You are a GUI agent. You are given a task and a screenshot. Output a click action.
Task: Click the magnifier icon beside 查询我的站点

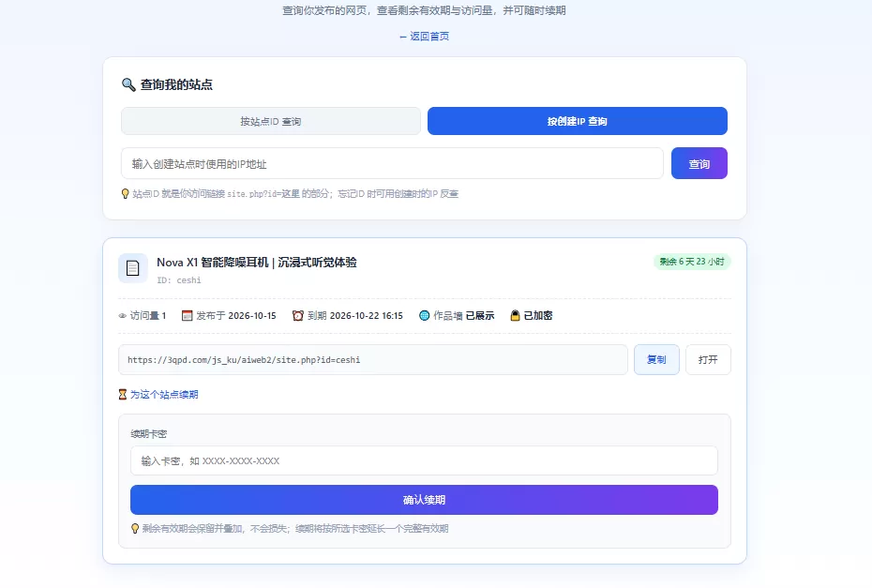[128, 84]
